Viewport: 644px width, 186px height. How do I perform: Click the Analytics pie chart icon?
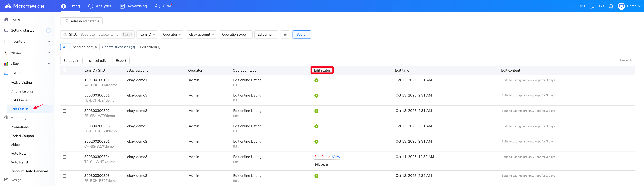click(91, 6)
